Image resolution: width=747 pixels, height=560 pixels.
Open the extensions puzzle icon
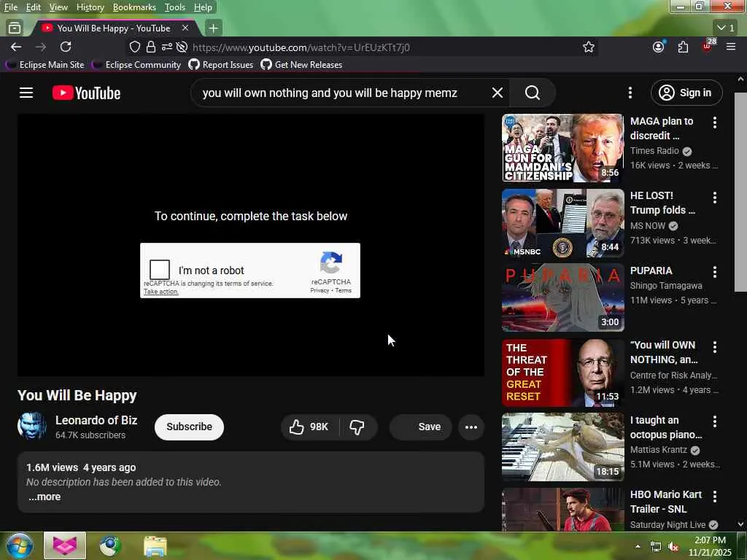click(683, 47)
